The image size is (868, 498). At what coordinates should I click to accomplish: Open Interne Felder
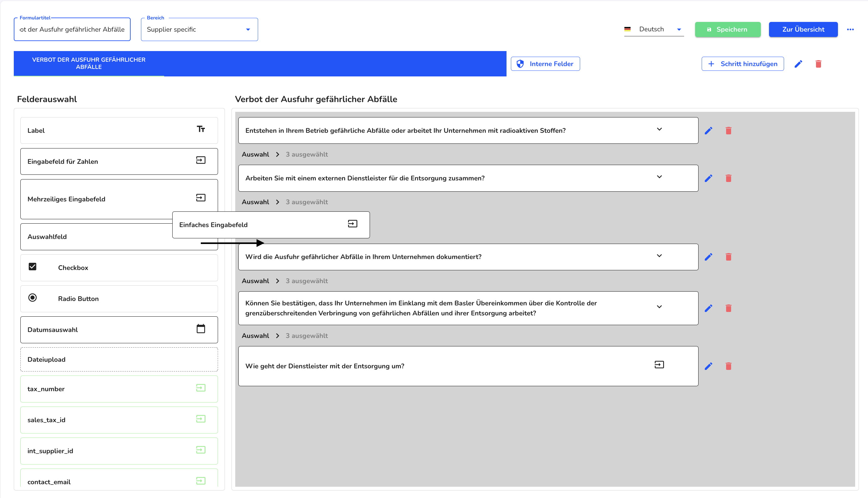click(x=545, y=64)
